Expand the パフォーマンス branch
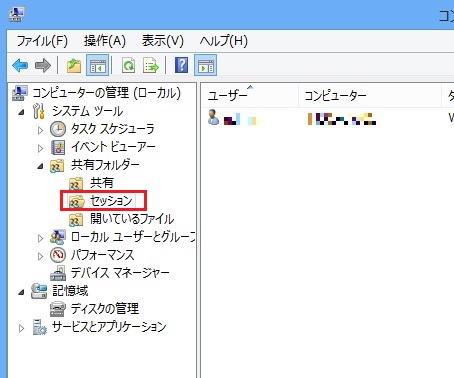The image size is (454, 378). tap(40, 256)
